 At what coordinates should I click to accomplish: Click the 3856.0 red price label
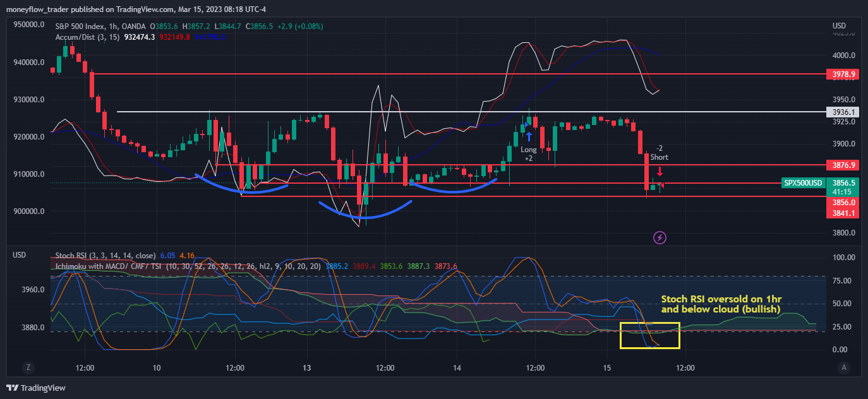coord(844,203)
